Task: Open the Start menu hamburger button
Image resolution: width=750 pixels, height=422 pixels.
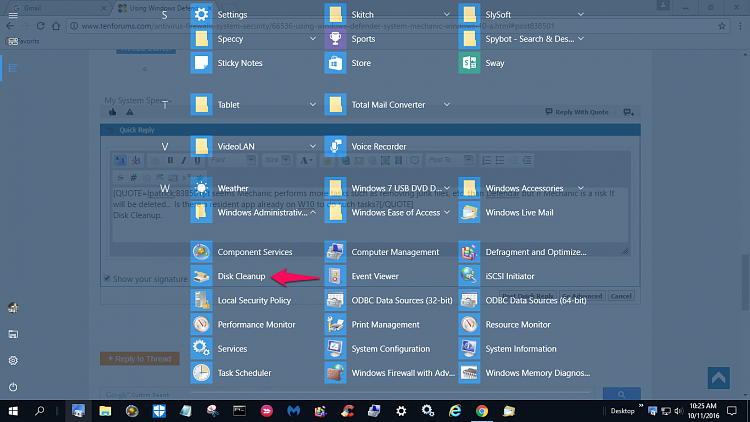Action: coord(13,16)
